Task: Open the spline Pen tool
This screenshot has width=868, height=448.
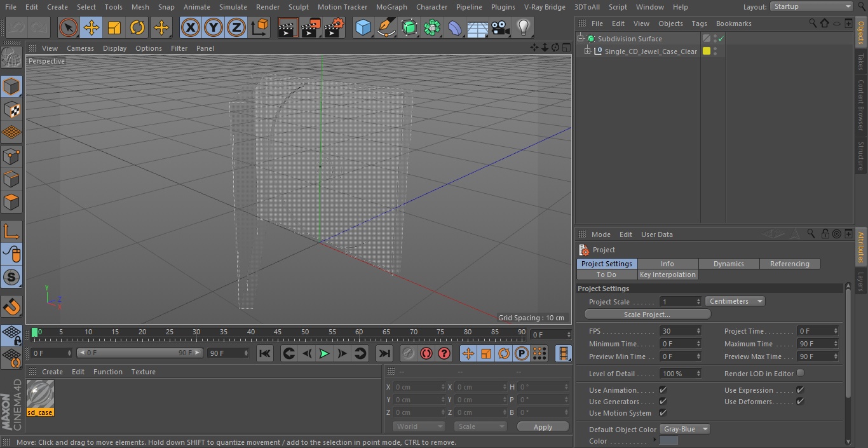Action: click(386, 27)
